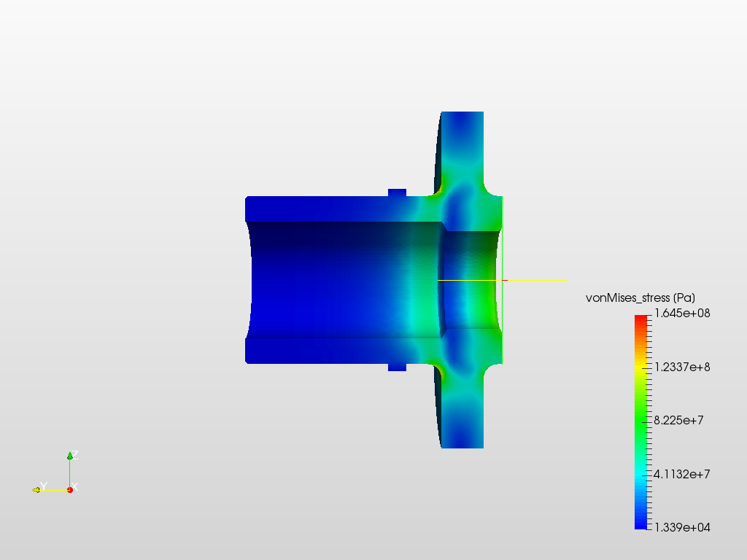The width and height of the screenshot is (747, 560).
Task: Click the yellow center axis line on model
Action: (x=502, y=281)
